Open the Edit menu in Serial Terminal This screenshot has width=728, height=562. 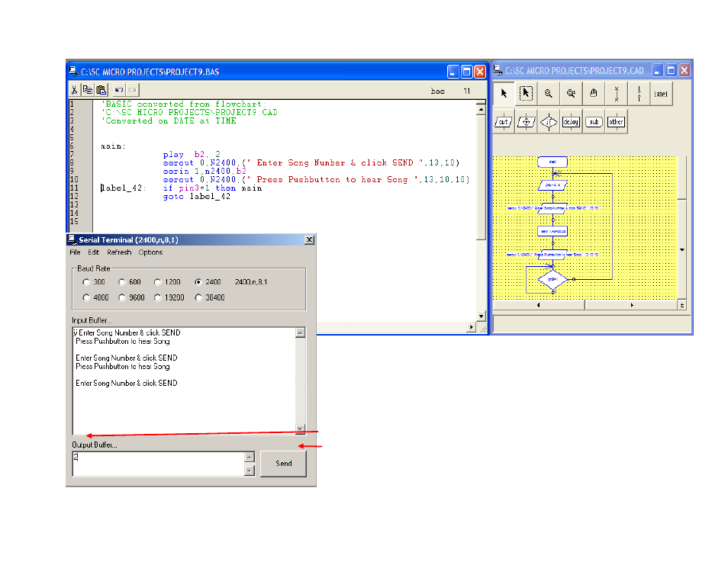point(93,252)
